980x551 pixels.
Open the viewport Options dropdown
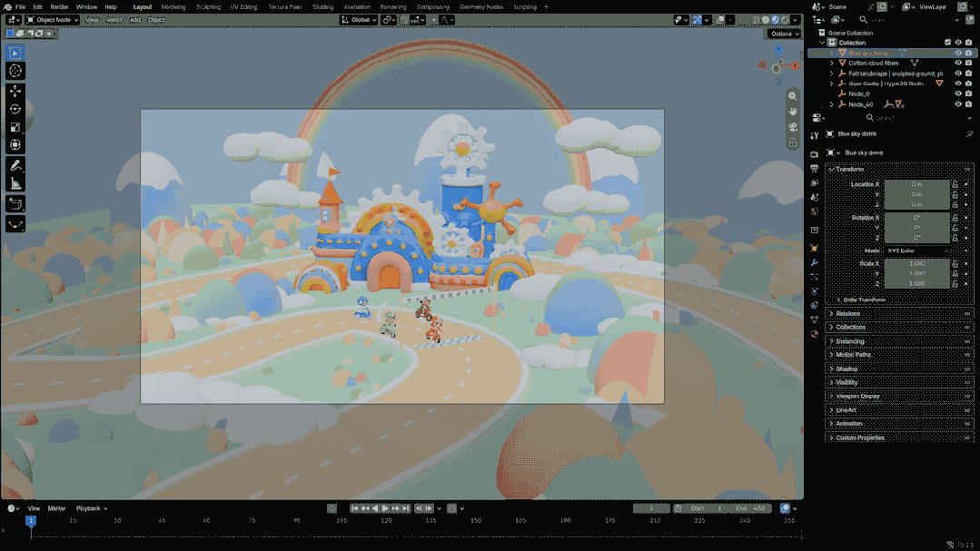[785, 34]
